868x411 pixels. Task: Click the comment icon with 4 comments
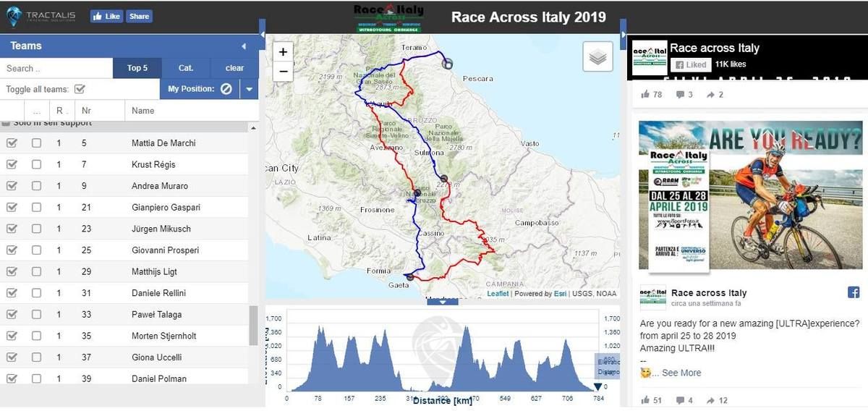680,400
